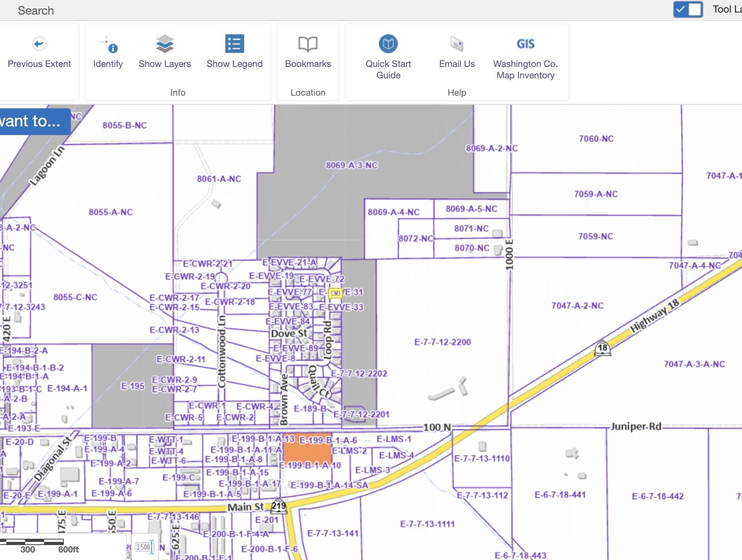The image size is (742, 560).
Task: Click the Previous Extent arrow icon
Action: click(x=39, y=44)
